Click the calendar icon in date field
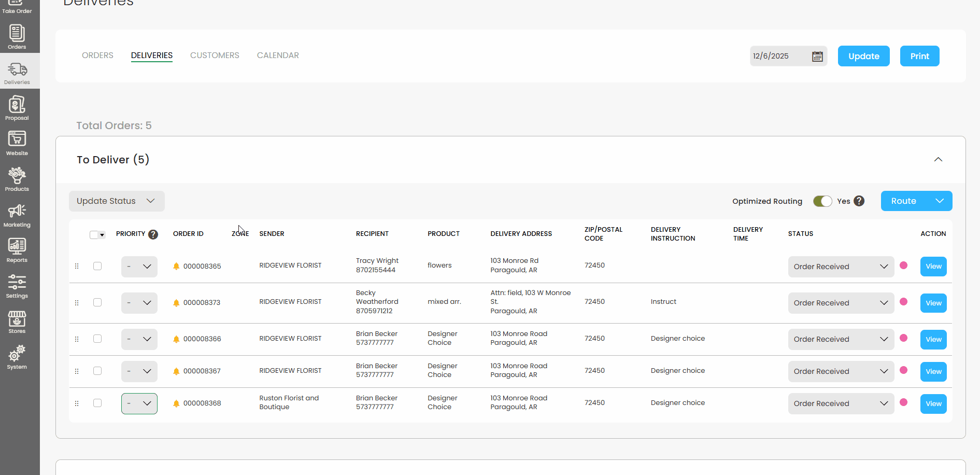The image size is (980, 475). coord(817,57)
